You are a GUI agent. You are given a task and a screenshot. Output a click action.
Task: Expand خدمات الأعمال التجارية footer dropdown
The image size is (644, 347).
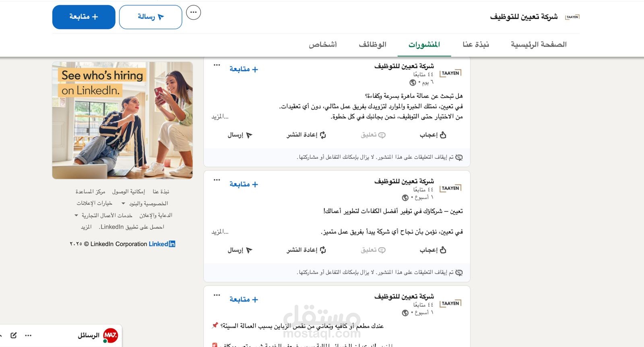[103, 216]
